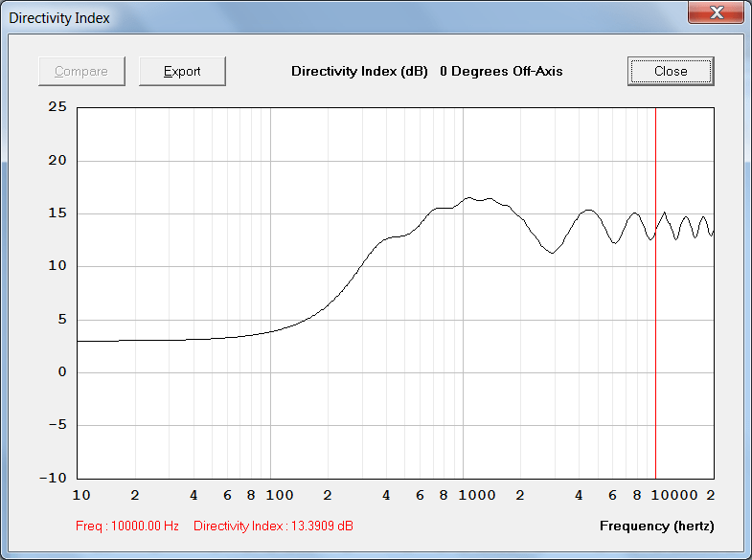Click the 15 label on the vertical axis
This screenshot has height=560, width=752.
coord(57,213)
